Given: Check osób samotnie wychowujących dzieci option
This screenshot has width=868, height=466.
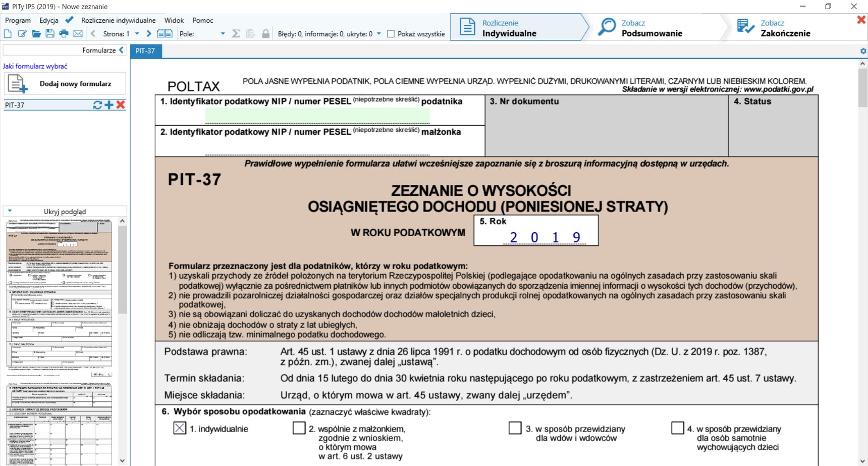Looking at the screenshot, I should [x=677, y=428].
